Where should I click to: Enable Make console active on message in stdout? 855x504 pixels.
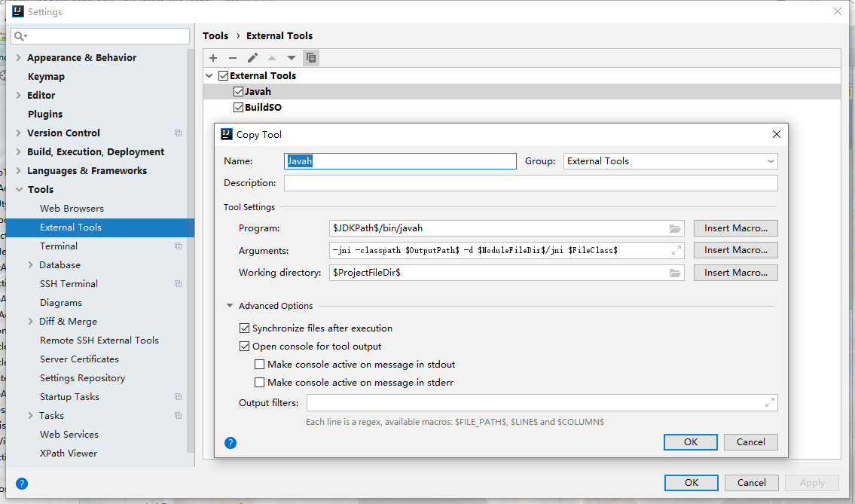coord(259,364)
